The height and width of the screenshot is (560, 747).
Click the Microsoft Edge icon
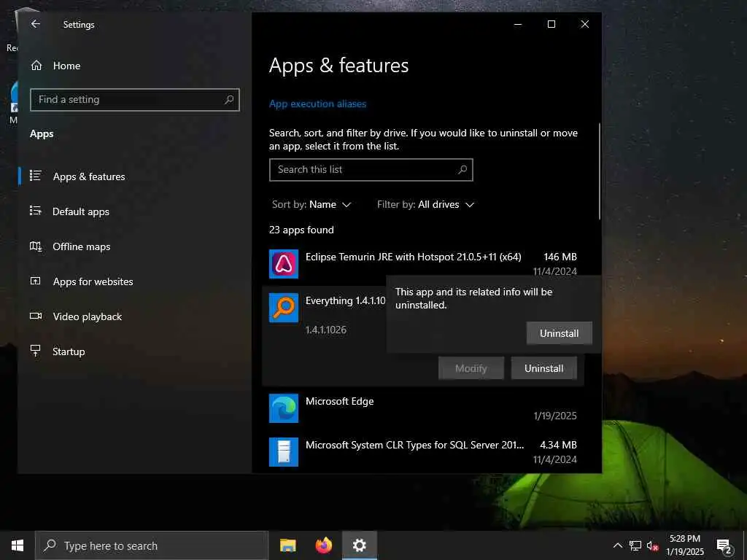(284, 408)
